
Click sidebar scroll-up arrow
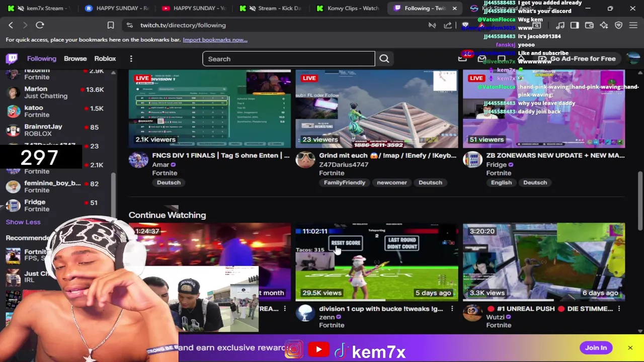pos(113,73)
